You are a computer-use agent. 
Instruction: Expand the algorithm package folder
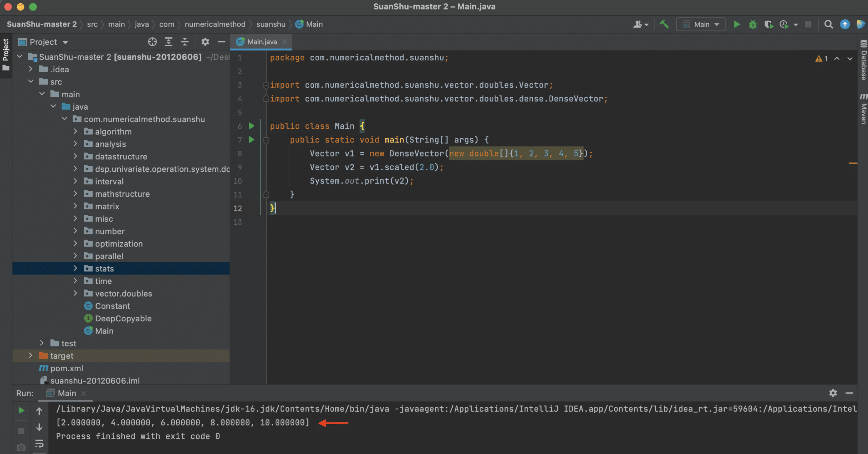pyautogui.click(x=75, y=131)
